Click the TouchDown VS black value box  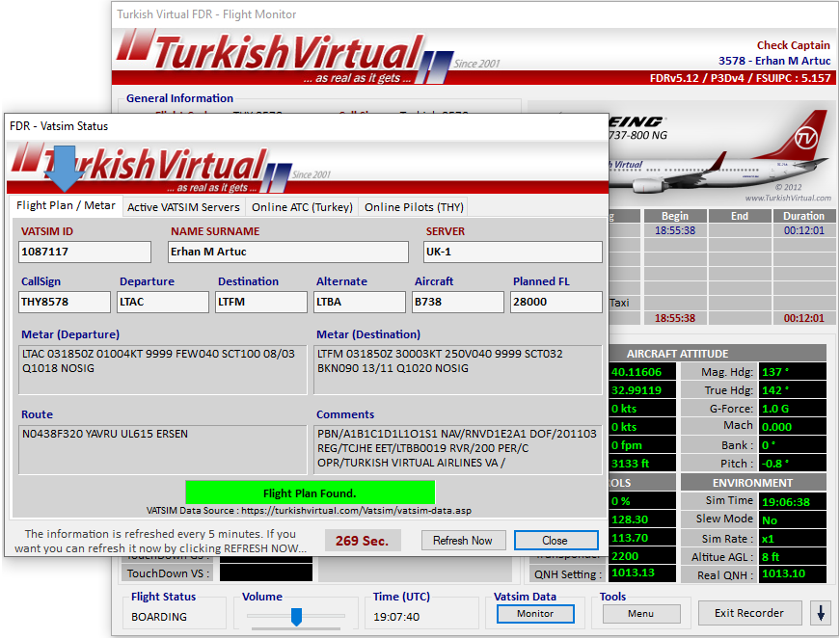coord(266,572)
